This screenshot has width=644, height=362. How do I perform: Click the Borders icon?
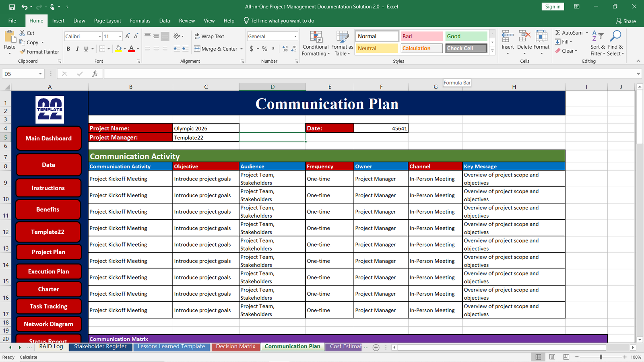102,49
